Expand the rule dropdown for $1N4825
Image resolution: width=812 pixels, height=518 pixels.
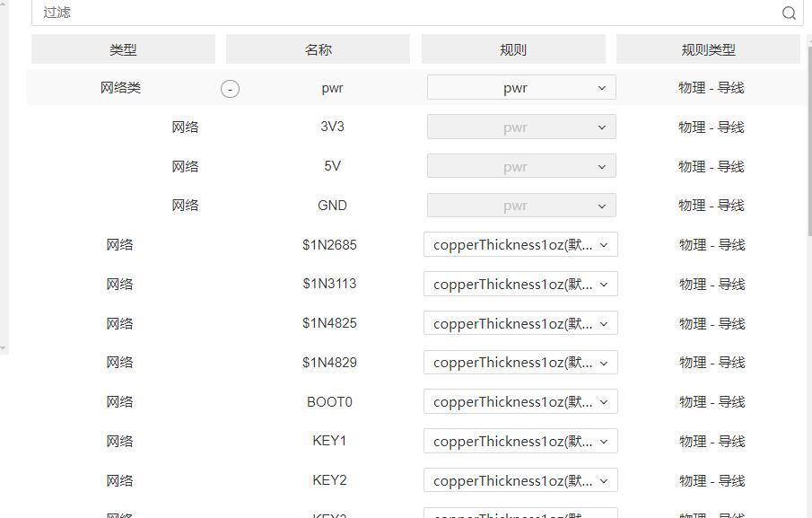(x=520, y=324)
